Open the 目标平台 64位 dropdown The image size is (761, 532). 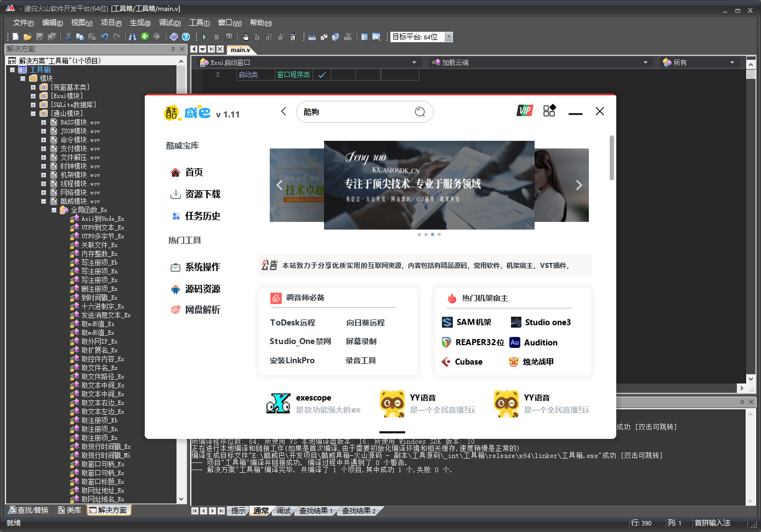click(x=448, y=37)
